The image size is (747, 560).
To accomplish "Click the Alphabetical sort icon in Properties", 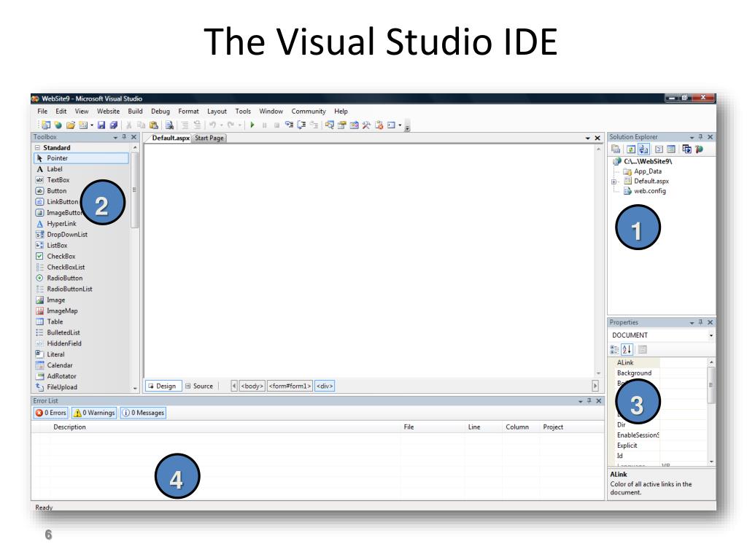I will 627,349.
